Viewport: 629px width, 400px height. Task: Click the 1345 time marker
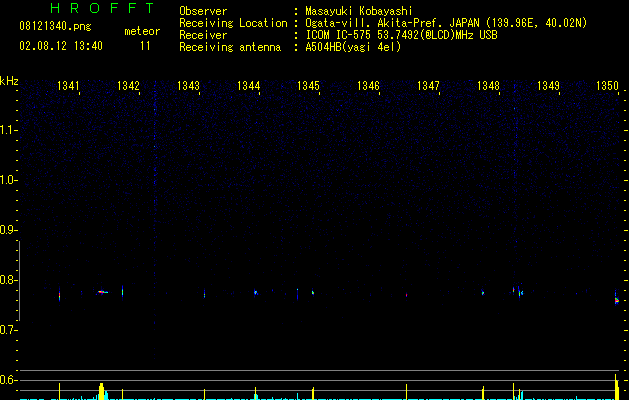[x=308, y=86]
